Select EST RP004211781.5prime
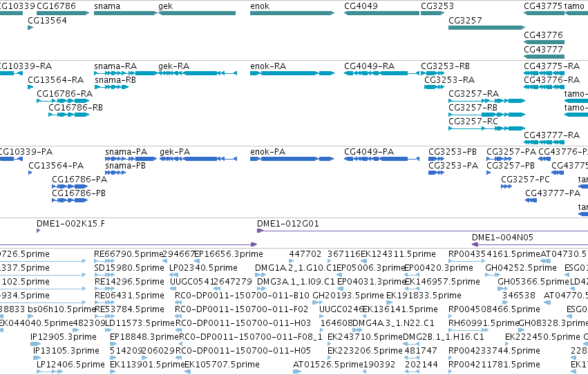Screen dimensions: 588x375 coord(451,372)
